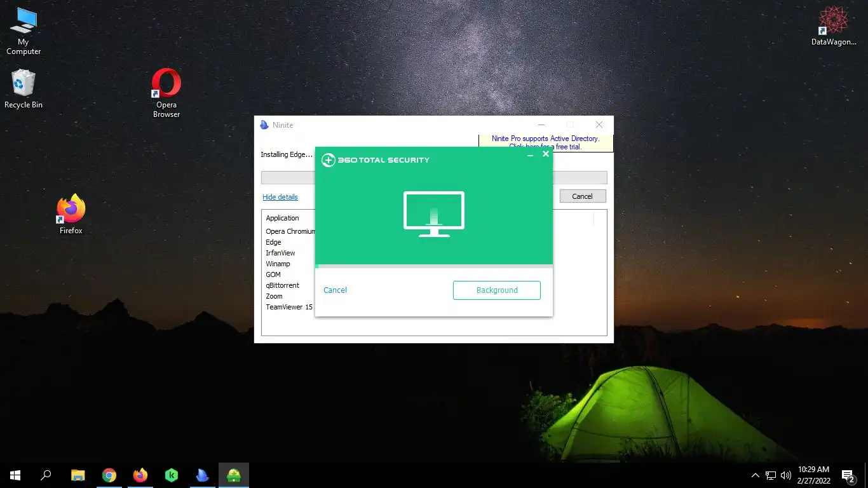Minimize the Ninite window
This screenshot has width=868, height=488.
click(x=541, y=125)
